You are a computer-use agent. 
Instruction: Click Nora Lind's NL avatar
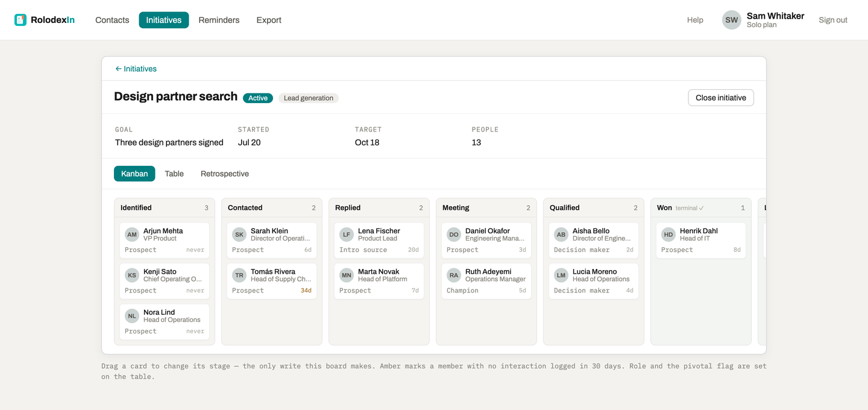click(x=132, y=316)
